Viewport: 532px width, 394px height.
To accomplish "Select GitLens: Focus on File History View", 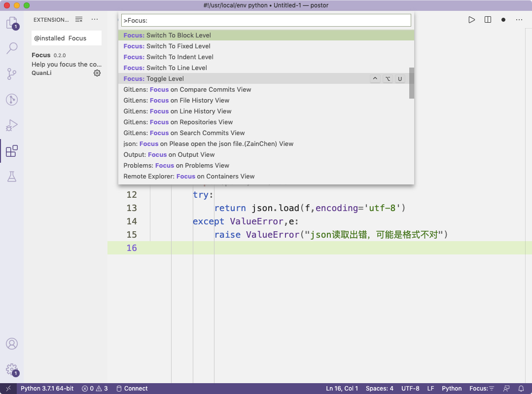I will click(266, 101).
